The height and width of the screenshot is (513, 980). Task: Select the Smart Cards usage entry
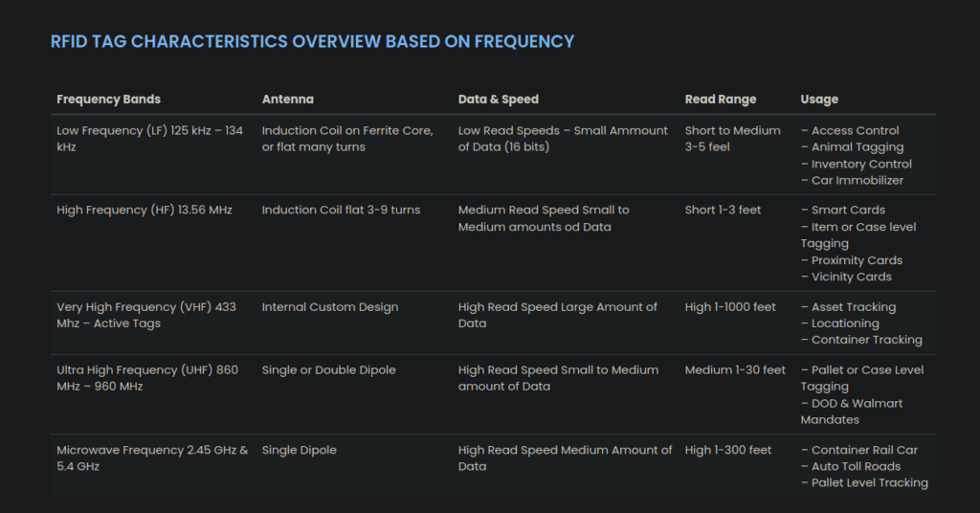(843, 210)
